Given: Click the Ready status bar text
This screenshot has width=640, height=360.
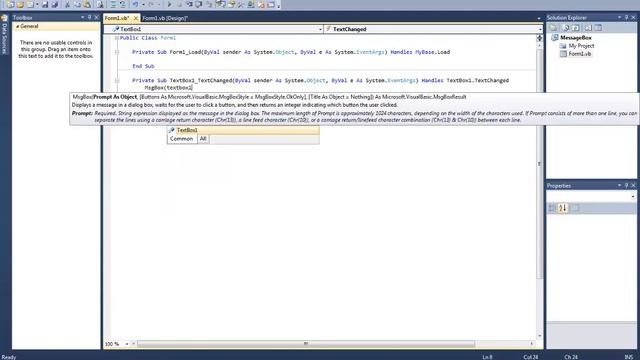Looking at the screenshot, I should [x=9, y=357].
